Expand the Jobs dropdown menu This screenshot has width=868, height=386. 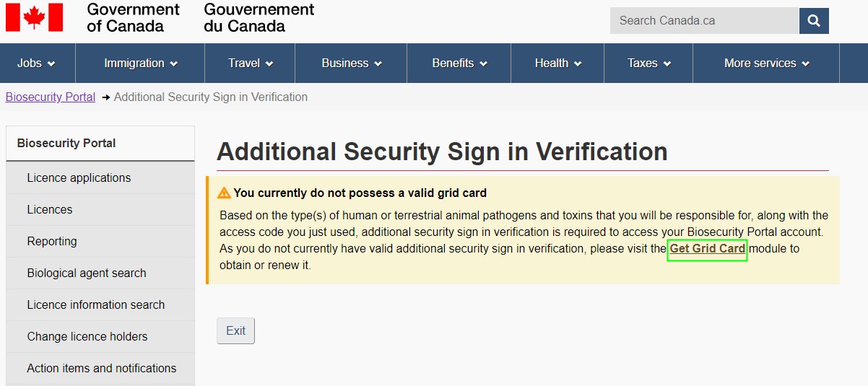point(37,63)
